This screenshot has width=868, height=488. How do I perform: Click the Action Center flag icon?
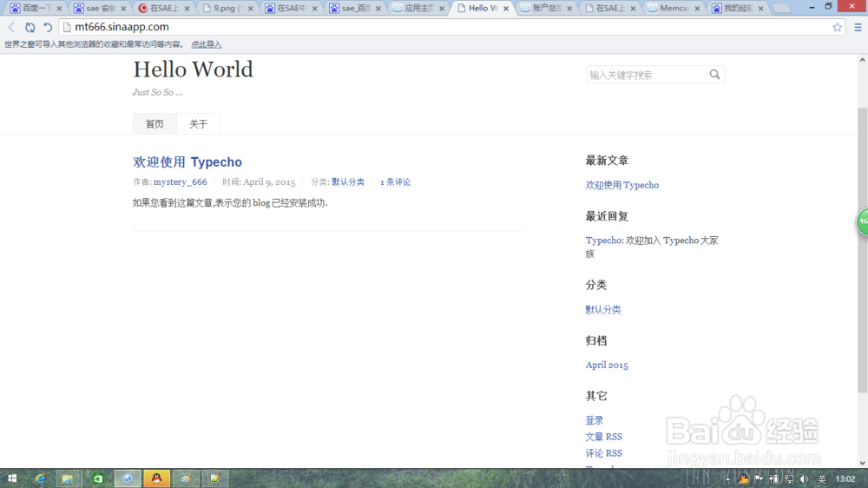tap(759, 479)
